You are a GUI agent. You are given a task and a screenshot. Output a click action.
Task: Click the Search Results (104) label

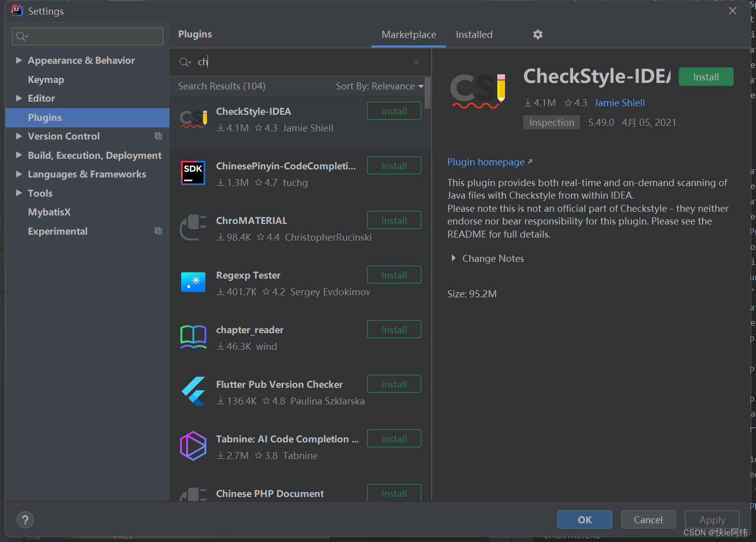click(222, 86)
